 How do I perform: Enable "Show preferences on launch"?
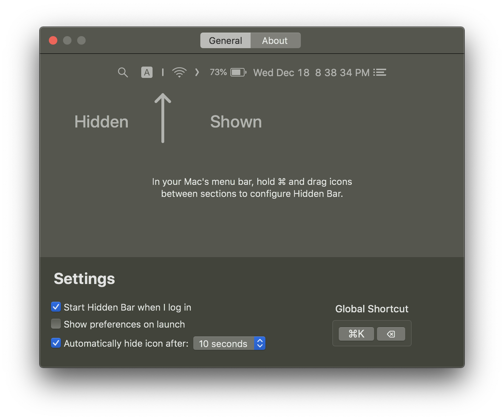pos(56,324)
